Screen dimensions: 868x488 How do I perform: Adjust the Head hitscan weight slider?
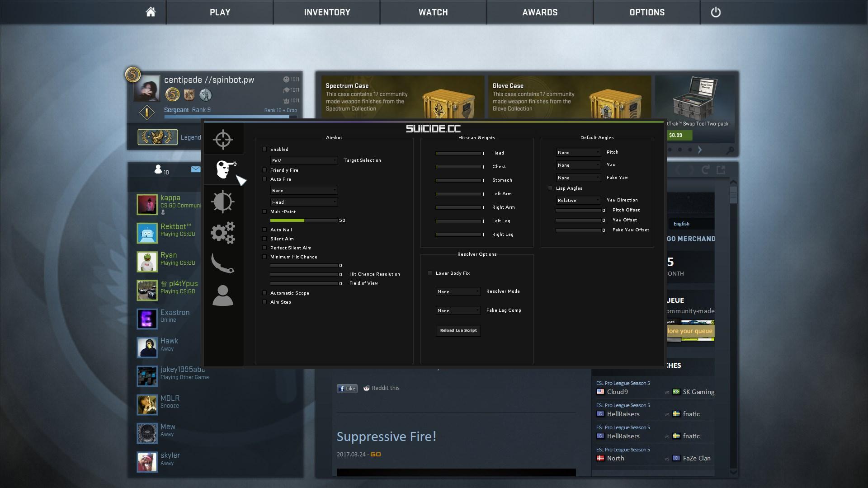(x=458, y=153)
